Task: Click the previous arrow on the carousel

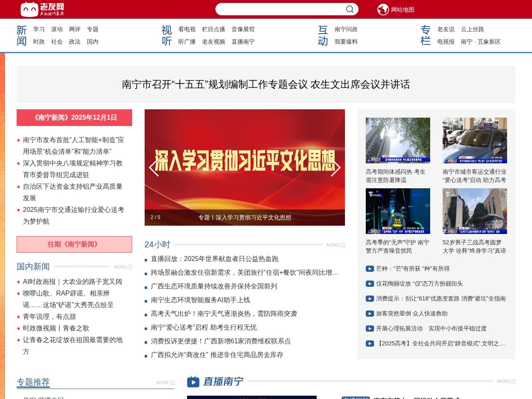Action: point(154,168)
